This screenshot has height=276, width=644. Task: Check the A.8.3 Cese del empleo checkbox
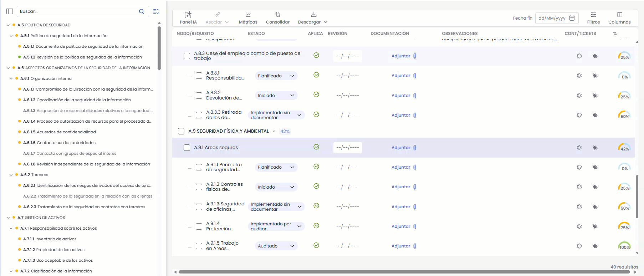coord(187,56)
